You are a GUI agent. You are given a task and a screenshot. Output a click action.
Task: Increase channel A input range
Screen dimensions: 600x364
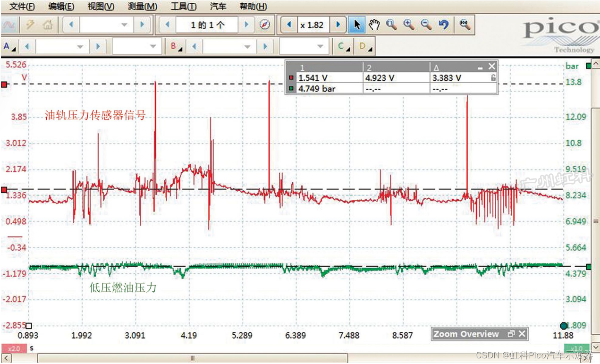[x=98, y=46]
